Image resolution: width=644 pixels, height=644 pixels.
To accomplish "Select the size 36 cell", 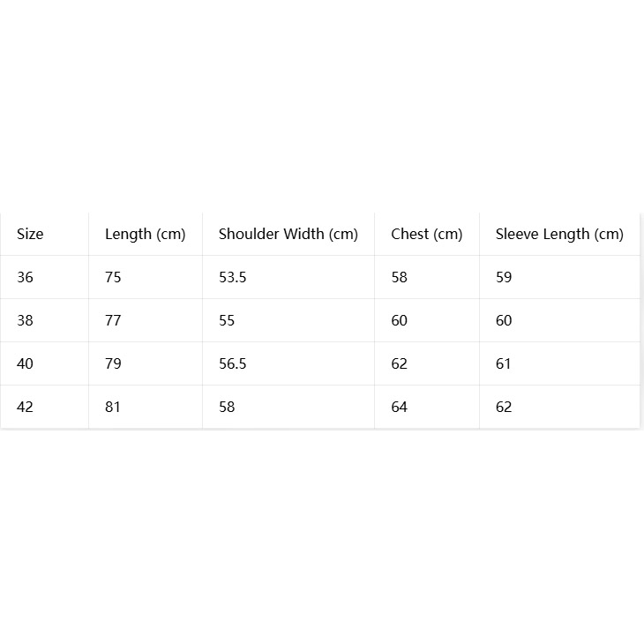I will point(25,277).
